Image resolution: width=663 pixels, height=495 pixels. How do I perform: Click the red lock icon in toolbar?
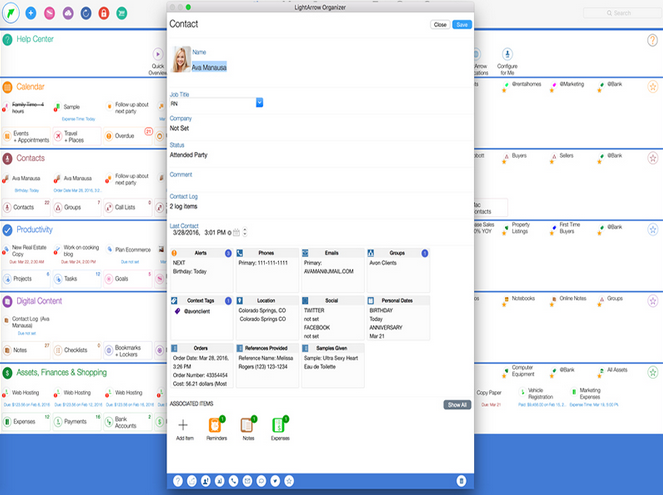click(x=103, y=13)
